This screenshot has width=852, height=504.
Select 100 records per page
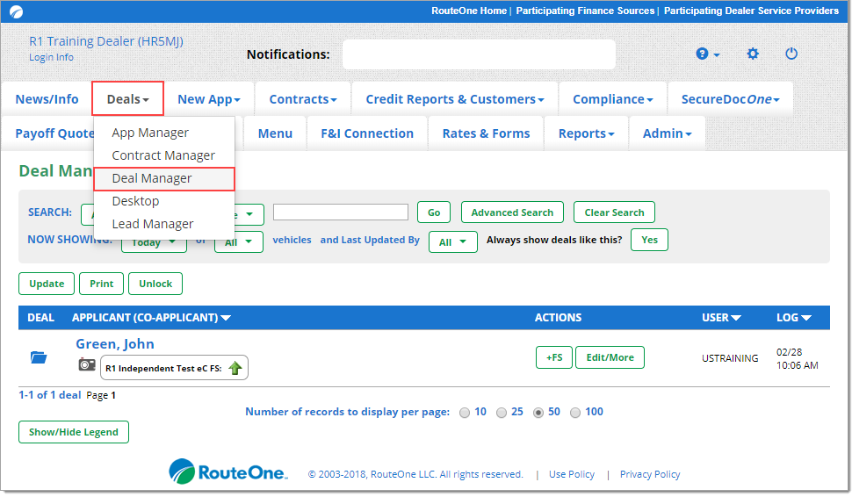tap(575, 413)
